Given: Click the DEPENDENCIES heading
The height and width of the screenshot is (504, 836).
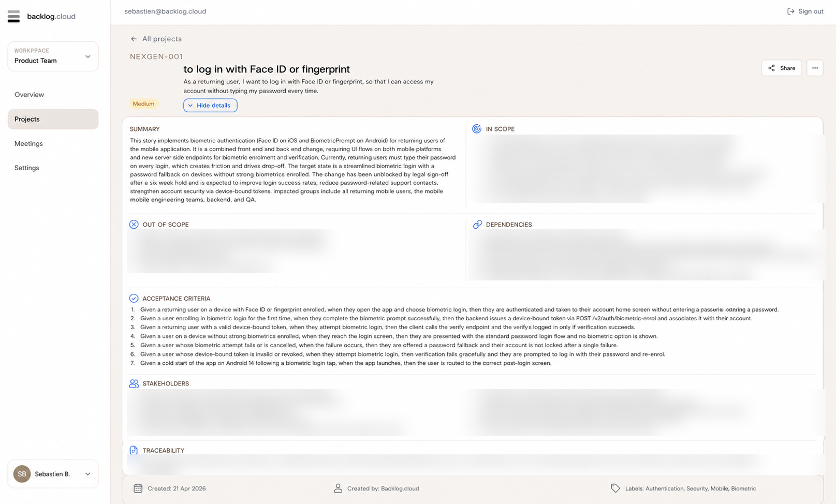Looking at the screenshot, I should pyautogui.click(x=509, y=225).
